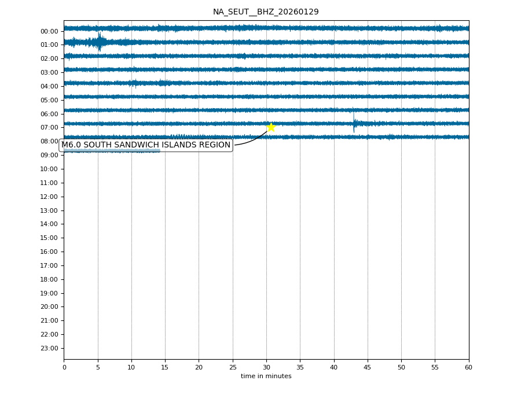Click the 20:00 hour tick label
Image resolution: width=532 pixels, height=399 pixels.
[x=49, y=307]
